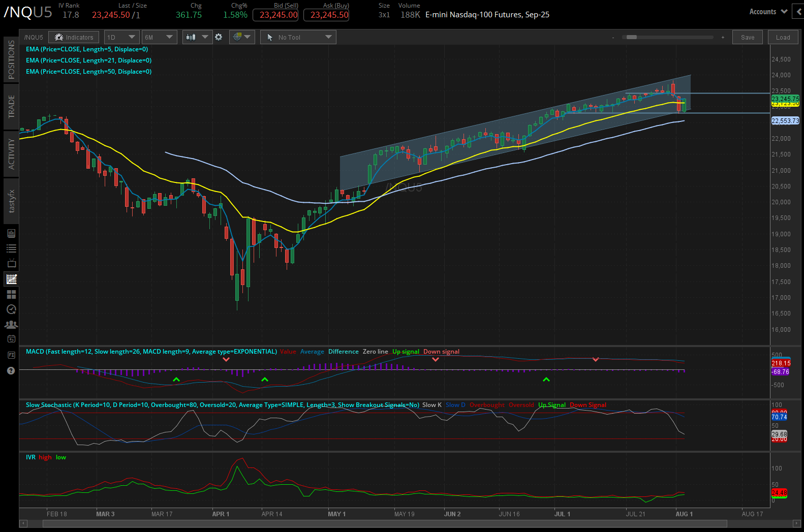
Task: Click the MACD Down signal legend
Action: (441, 352)
